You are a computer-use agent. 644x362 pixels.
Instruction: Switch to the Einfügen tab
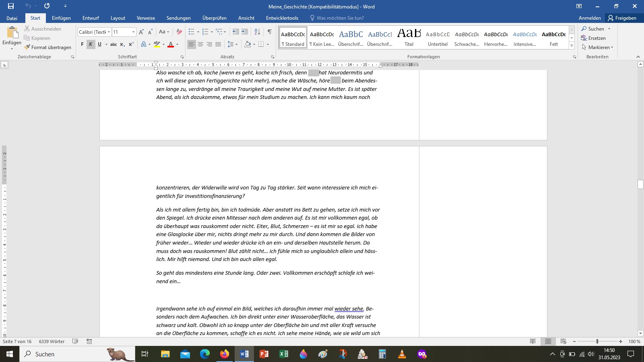point(61,18)
